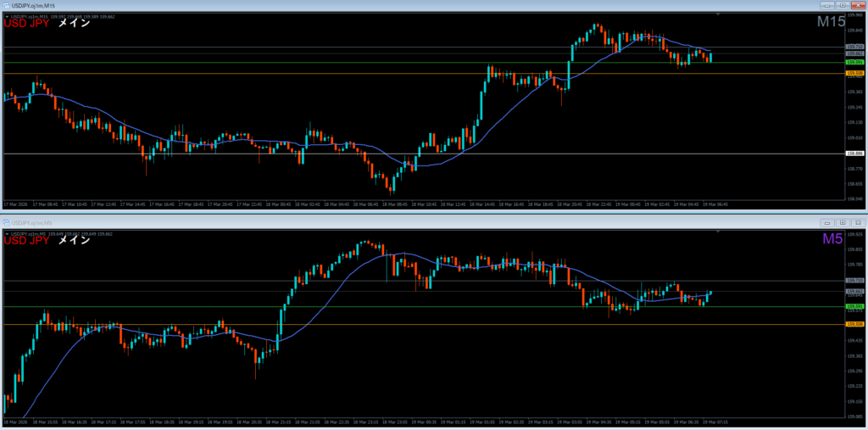The width and height of the screenshot is (868, 430).
Task: Click the white 158.886 horizontal line on M15 chart
Action: [x=424, y=154]
